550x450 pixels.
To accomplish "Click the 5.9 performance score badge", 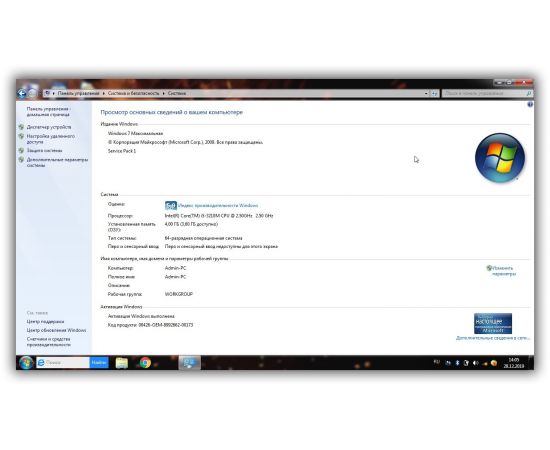I will 171,206.
